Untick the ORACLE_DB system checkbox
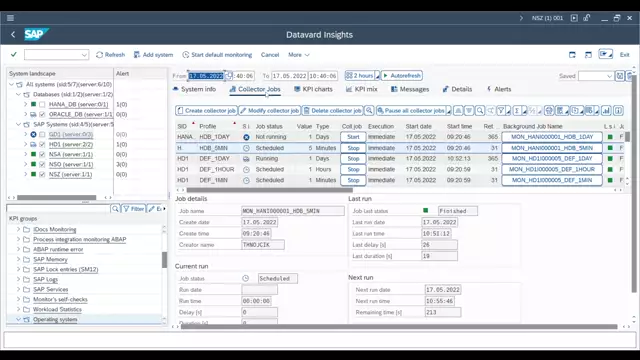This screenshot has width=640, height=360. pyautogui.click(x=42, y=115)
